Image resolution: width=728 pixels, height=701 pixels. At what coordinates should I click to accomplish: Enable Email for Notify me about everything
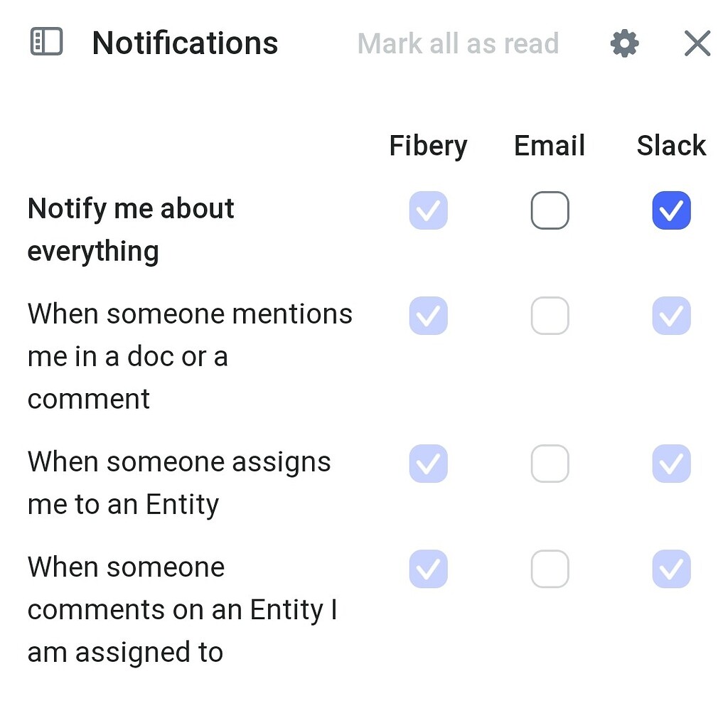coord(549,210)
